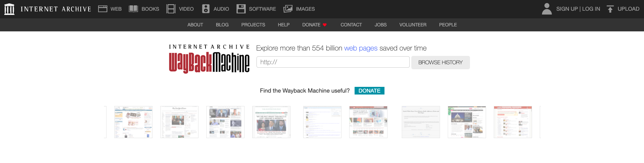Click the Internet Archive building logo

9,9
